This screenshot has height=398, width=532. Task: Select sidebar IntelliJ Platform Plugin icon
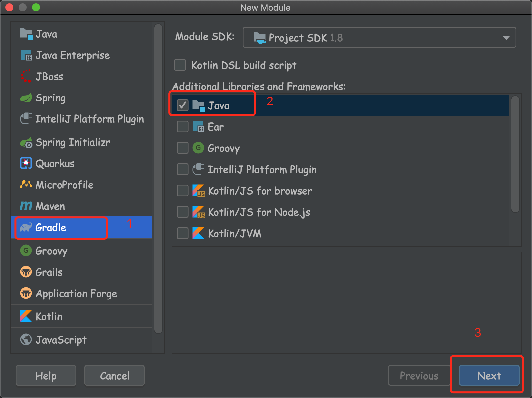click(26, 119)
